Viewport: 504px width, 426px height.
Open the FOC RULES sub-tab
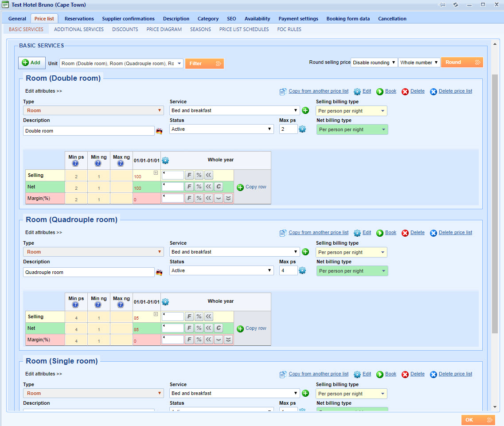coord(289,29)
